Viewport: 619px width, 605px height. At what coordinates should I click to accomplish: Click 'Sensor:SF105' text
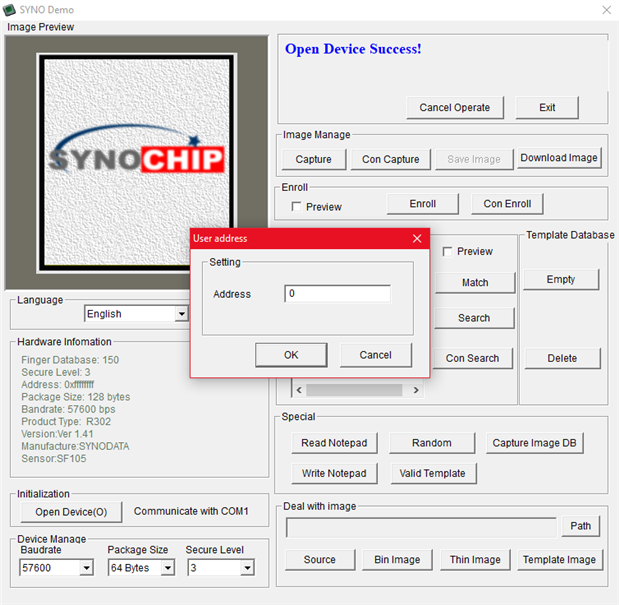click(x=54, y=459)
